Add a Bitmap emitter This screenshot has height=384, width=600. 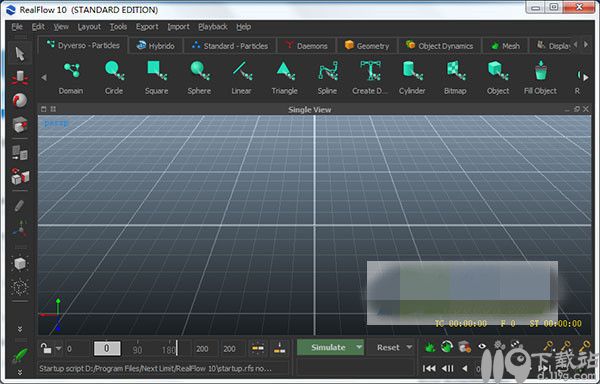tap(455, 71)
